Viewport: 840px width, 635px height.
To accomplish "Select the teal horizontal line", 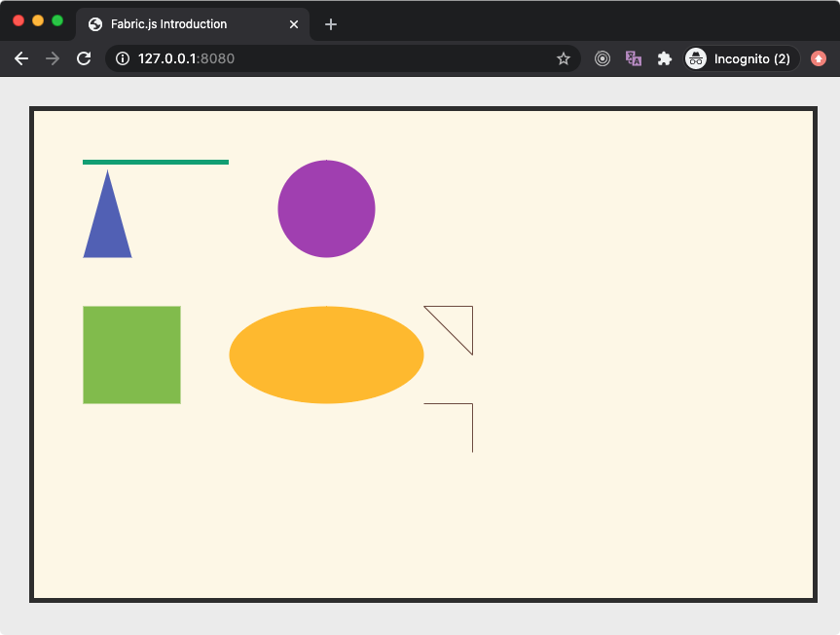I will 156,161.
